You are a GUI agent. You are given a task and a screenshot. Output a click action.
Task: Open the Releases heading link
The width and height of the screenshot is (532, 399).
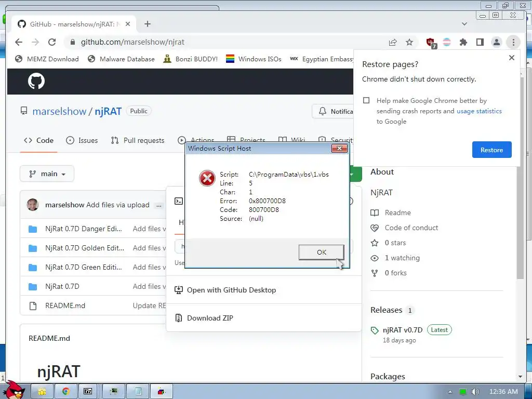coord(386,310)
